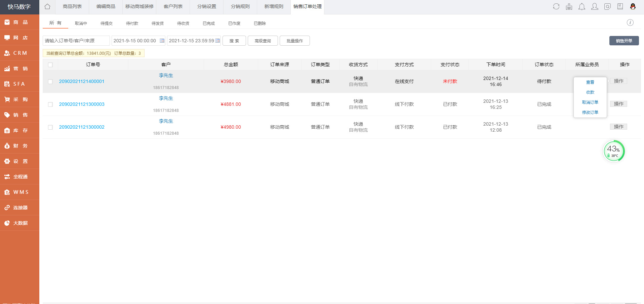This screenshot has width=644, height=304.
Task: Click the refresh icon in top bar
Action: (556, 7)
